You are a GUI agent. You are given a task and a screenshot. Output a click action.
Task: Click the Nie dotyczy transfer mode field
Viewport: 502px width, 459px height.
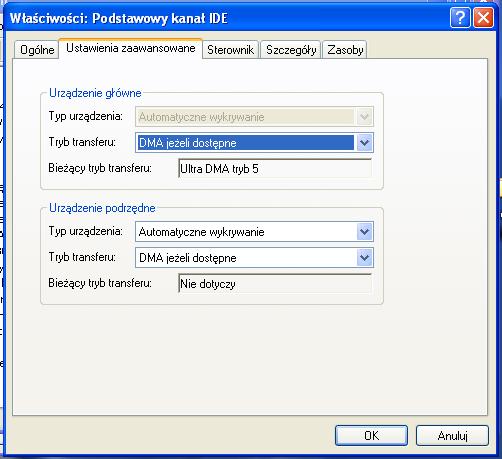pyautogui.click(x=275, y=283)
